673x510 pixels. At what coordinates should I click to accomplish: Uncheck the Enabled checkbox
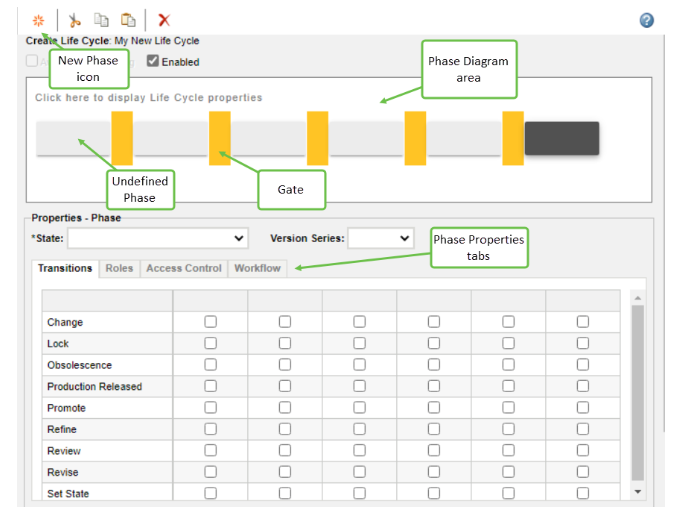tap(153, 61)
